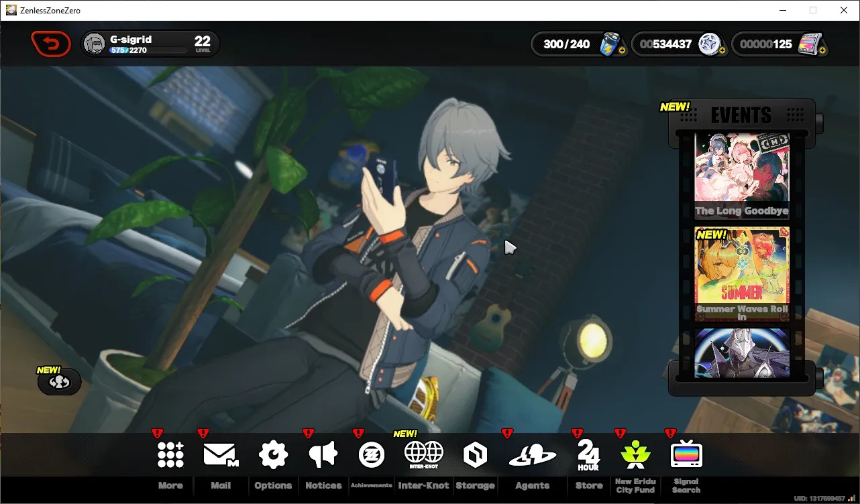
Task: Click the EVENTS panel header
Action: (x=741, y=115)
